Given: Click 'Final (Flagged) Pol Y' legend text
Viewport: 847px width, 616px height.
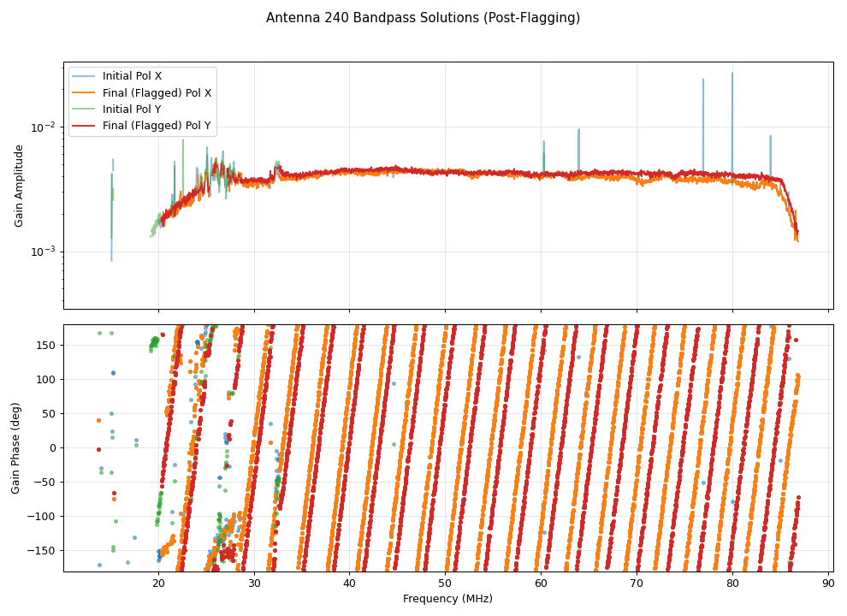Looking at the screenshot, I should tap(157, 127).
